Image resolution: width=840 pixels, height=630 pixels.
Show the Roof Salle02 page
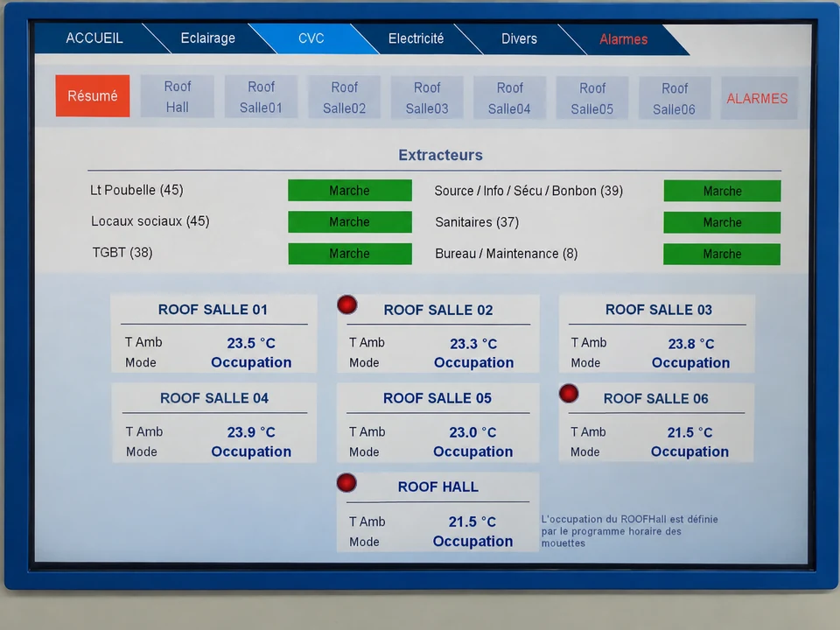click(345, 97)
